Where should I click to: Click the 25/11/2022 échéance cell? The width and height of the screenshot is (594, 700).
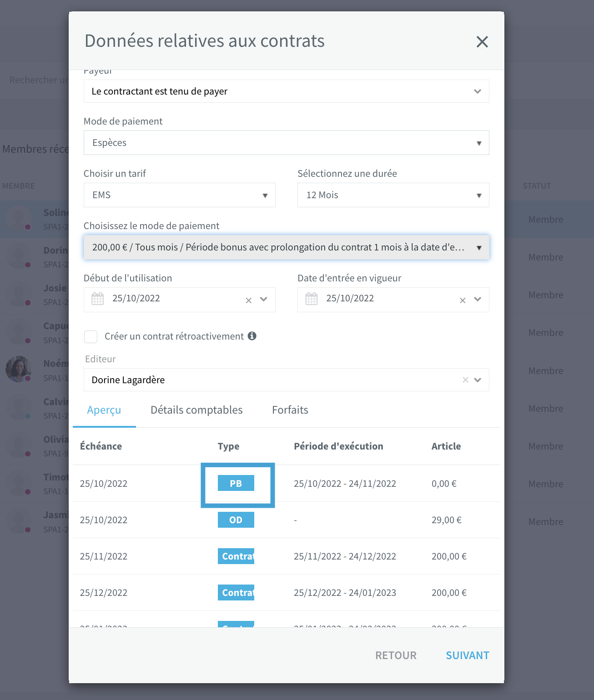click(104, 556)
